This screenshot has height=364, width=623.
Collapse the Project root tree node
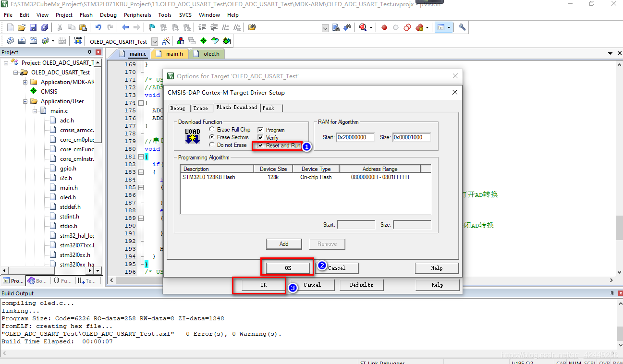click(x=6, y=63)
